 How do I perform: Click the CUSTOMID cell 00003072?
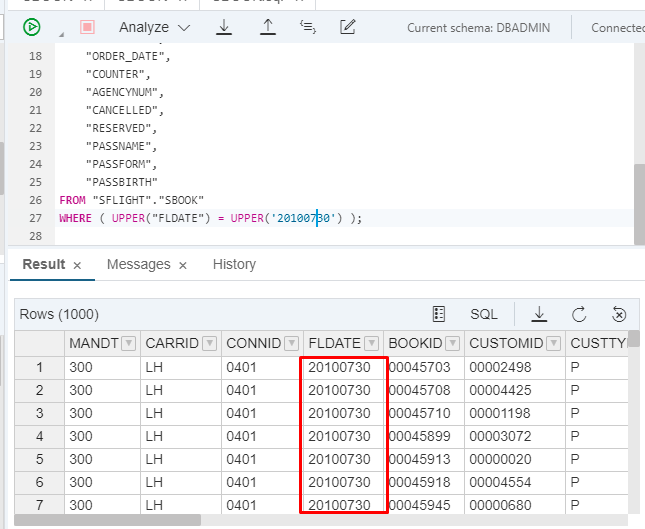point(515,436)
